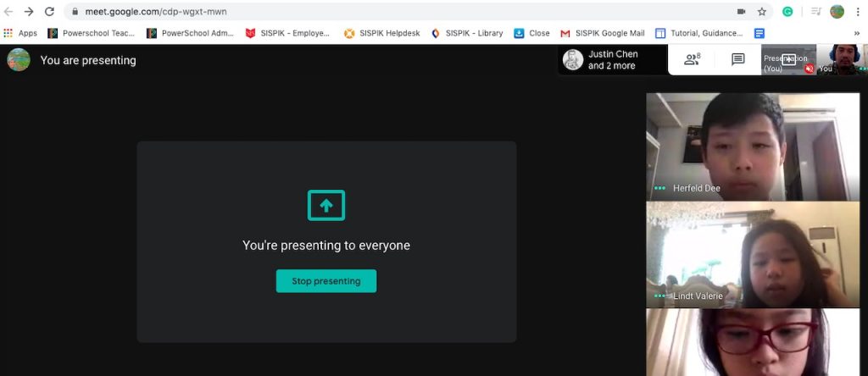
Task: Open the meeting chat icon
Action: pyautogui.click(x=737, y=59)
